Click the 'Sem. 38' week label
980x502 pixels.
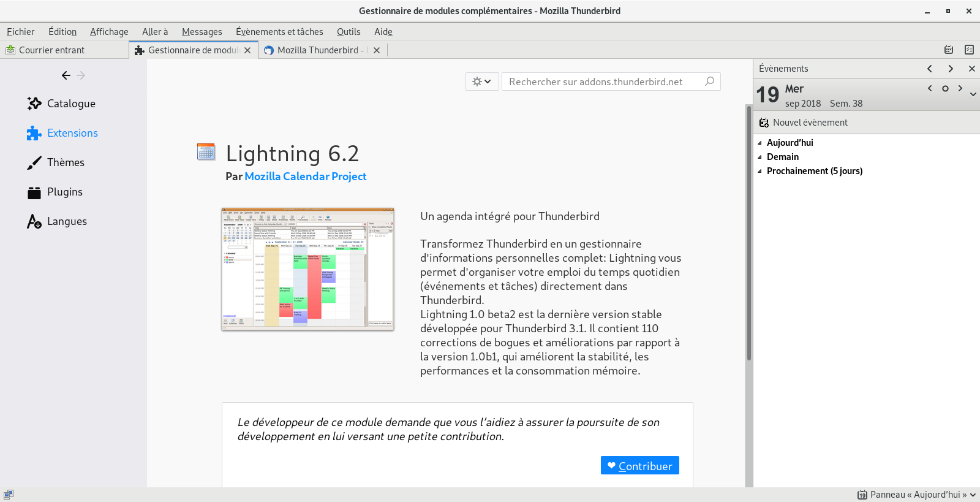click(846, 104)
